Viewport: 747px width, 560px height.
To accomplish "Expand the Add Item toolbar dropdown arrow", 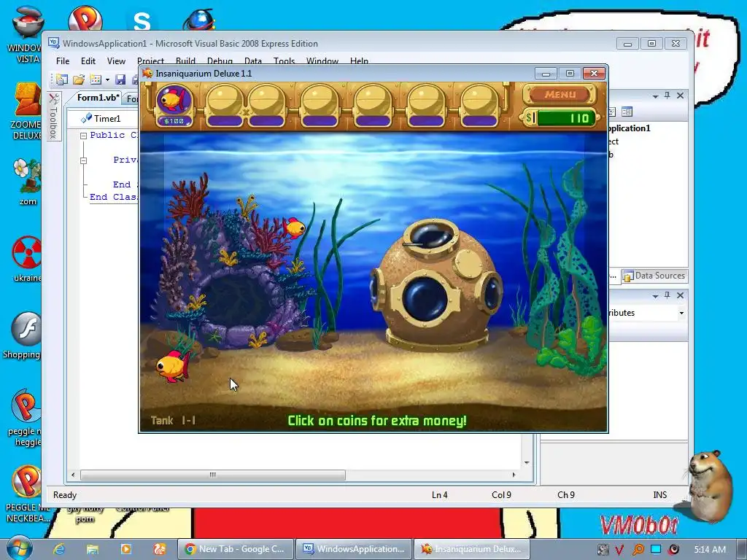I will point(108,80).
